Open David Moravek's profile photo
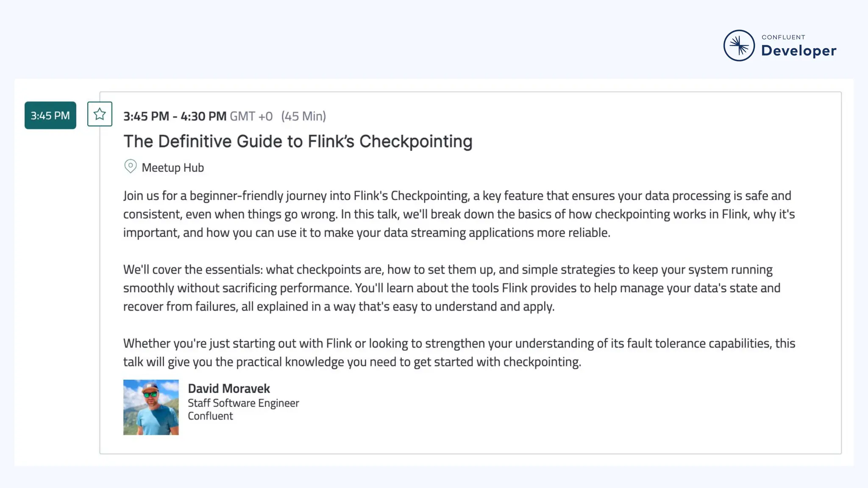This screenshot has width=868, height=488. pos(151,407)
